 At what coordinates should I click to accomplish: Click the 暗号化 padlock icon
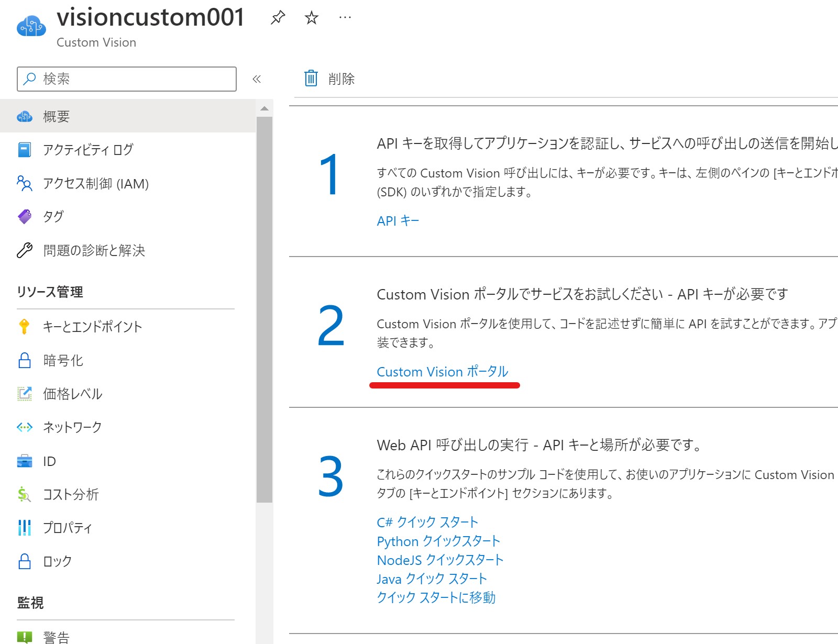tap(25, 360)
